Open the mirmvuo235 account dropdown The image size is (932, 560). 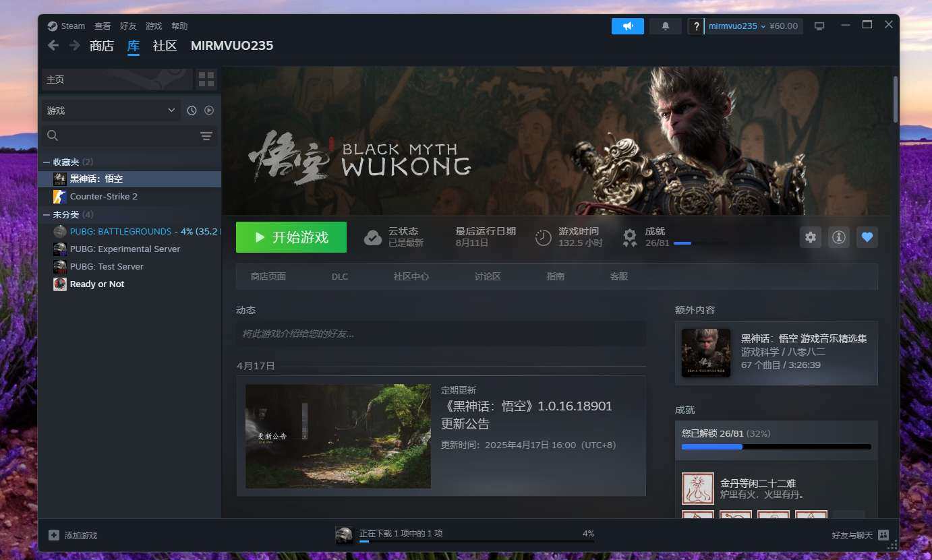pos(736,26)
